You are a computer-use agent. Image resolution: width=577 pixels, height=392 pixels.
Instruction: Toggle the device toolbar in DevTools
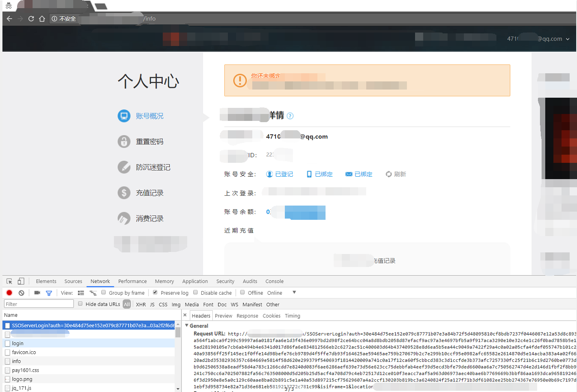click(x=21, y=281)
